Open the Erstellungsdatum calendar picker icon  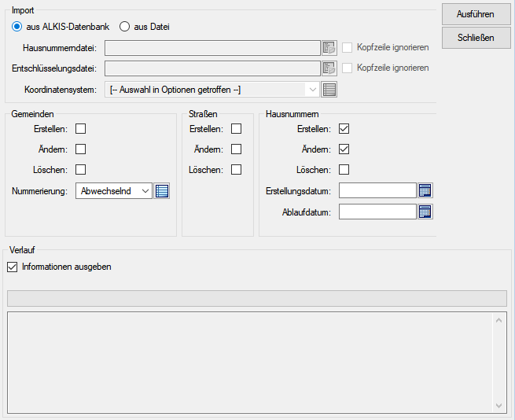point(425,190)
